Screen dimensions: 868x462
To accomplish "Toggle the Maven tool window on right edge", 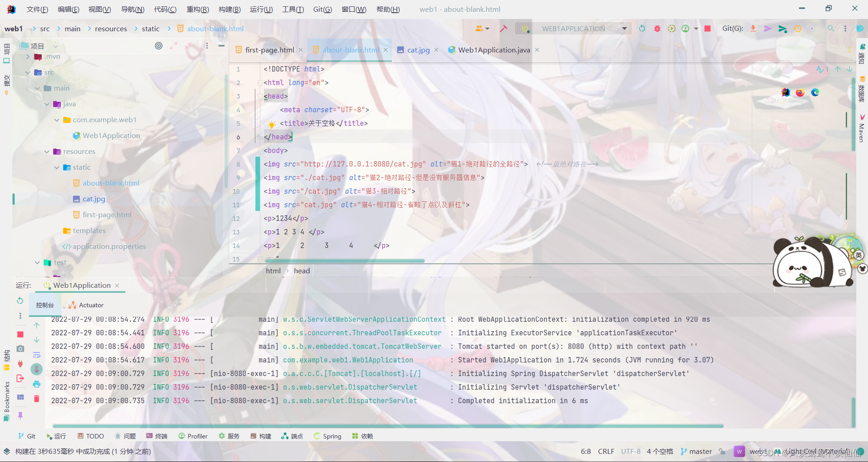I will (862, 129).
